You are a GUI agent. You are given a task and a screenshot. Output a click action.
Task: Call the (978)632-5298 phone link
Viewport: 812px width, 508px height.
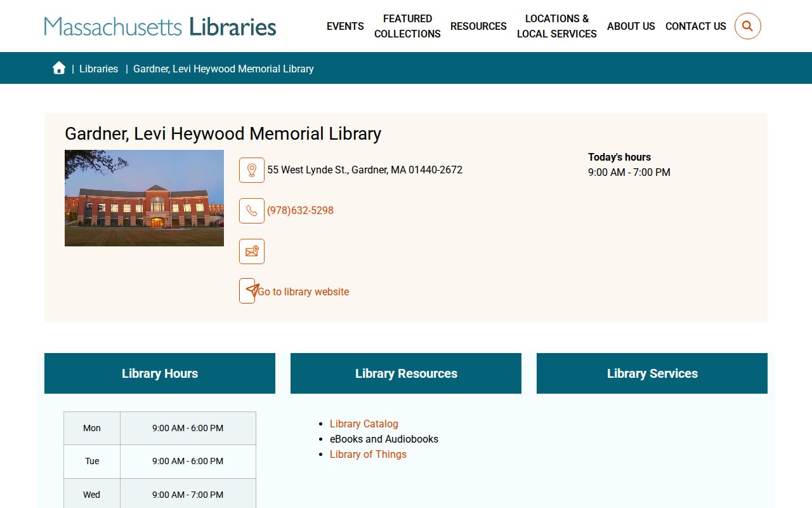click(300, 210)
